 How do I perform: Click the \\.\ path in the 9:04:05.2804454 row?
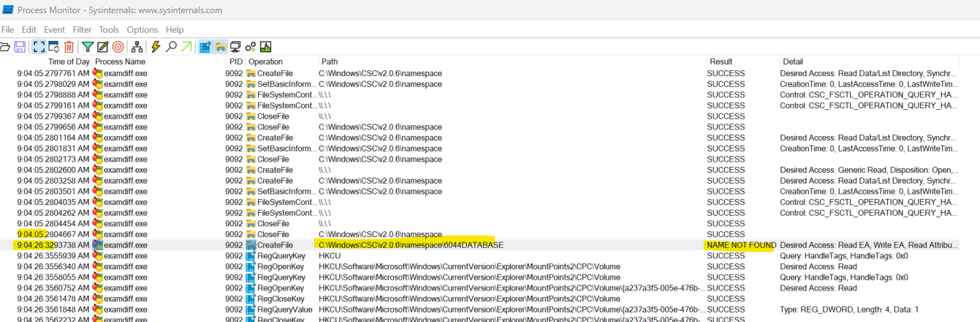(324, 224)
